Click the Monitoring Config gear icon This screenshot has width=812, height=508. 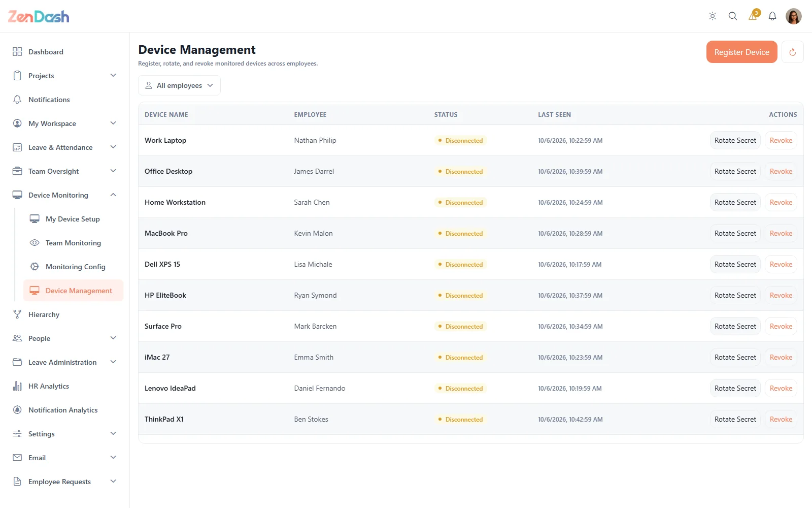point(35,267)
